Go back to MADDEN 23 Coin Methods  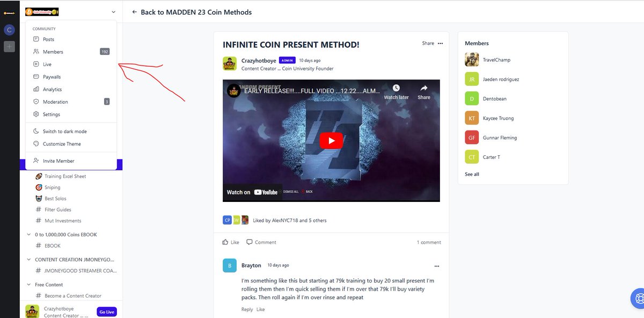(x=192, y=12)
